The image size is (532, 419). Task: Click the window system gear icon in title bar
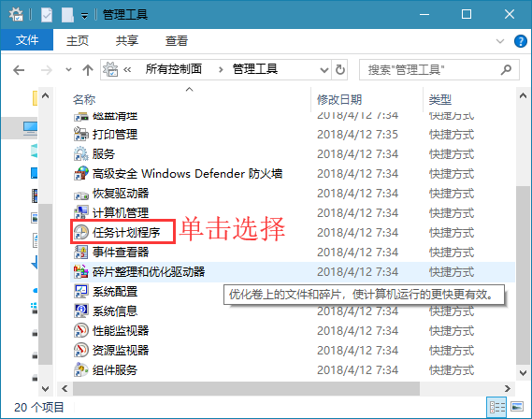click(16, 14)
